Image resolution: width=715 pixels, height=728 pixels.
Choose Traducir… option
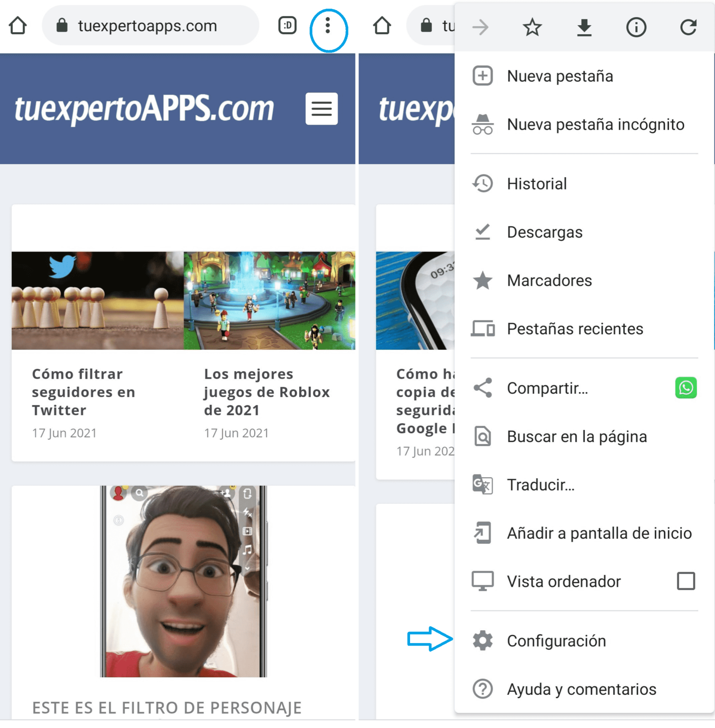584,485
